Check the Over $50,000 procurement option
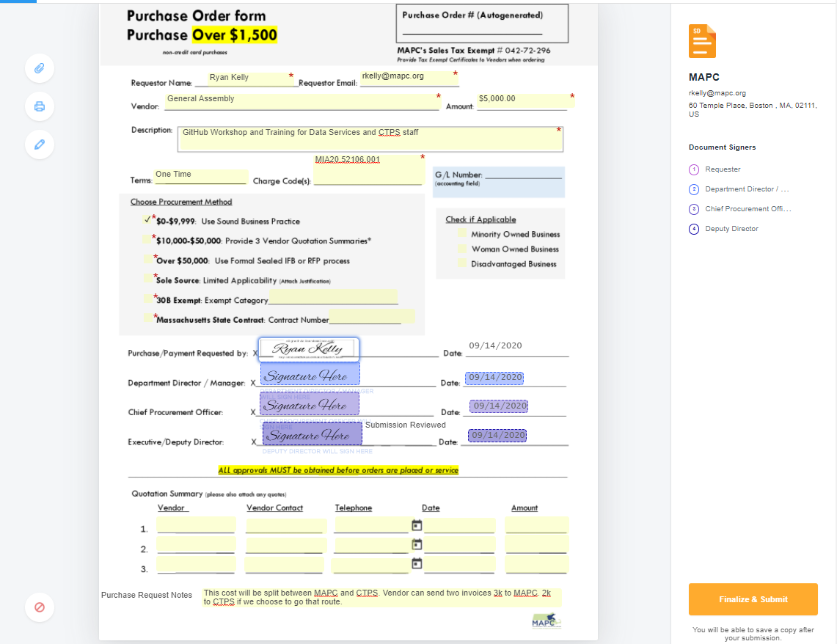This screenshot has width=837, height=644. 148,259
